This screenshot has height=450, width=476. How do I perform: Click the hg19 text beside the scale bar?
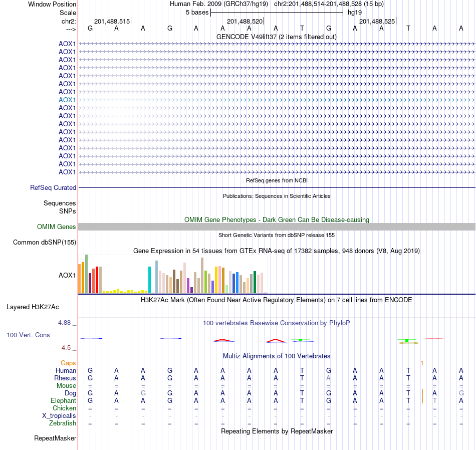(355, 13)
